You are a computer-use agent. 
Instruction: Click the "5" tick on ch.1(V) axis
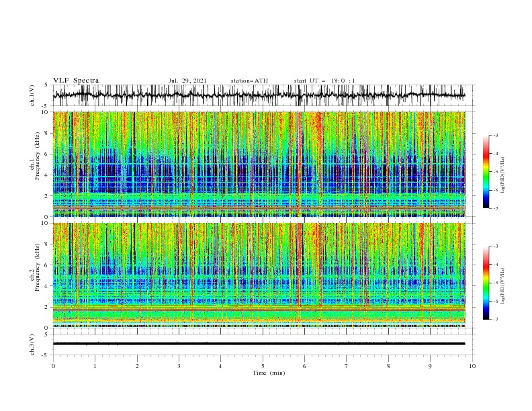[46, 85]
